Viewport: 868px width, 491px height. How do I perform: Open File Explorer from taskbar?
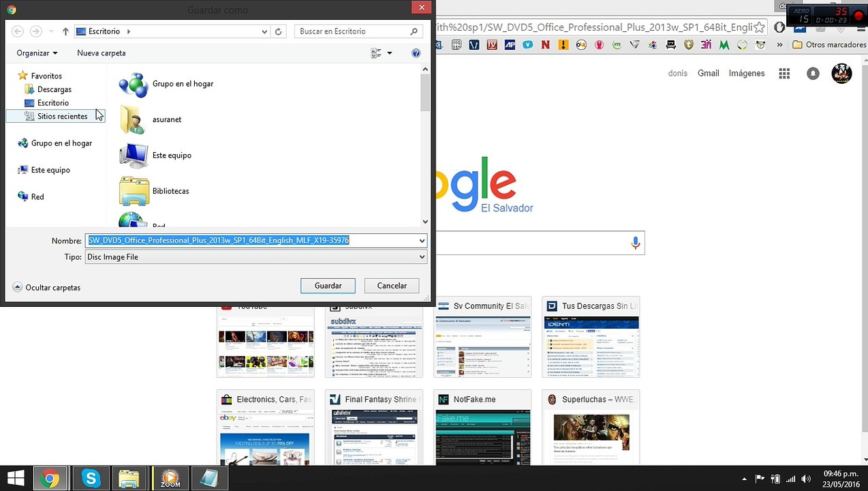[x=129, y=479]
